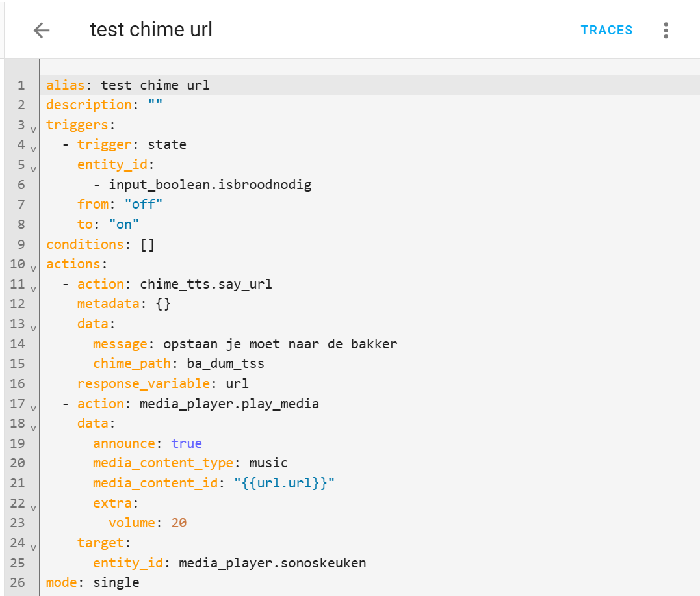The width and height of the screenshot is (700, 596).
Task: Click line number 1 in the gutter
Action: point(21,85)
